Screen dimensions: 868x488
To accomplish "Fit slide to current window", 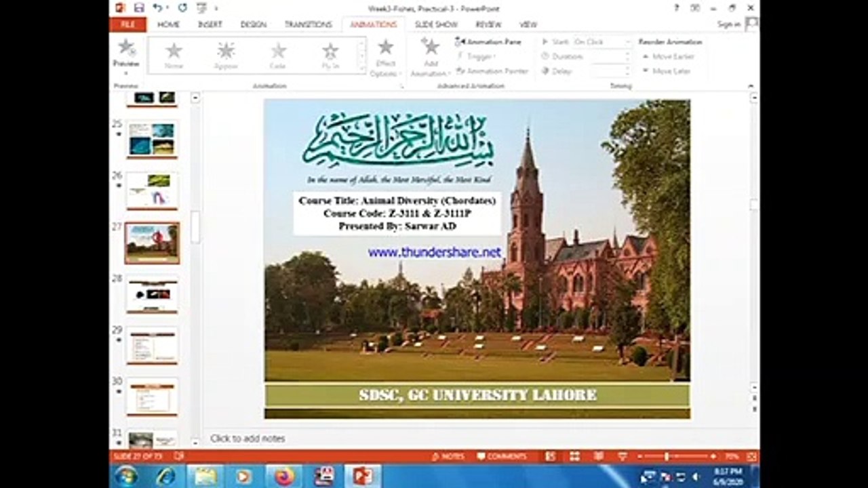I will 751,456.
